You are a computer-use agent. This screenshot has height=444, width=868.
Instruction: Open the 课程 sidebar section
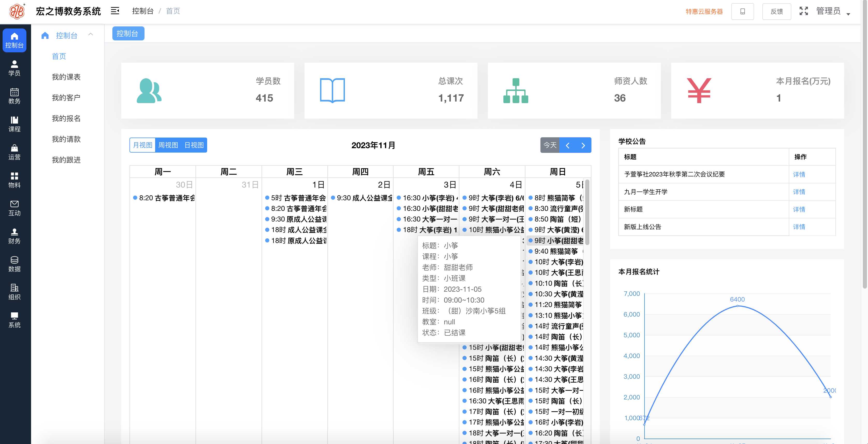coord(15,124)
